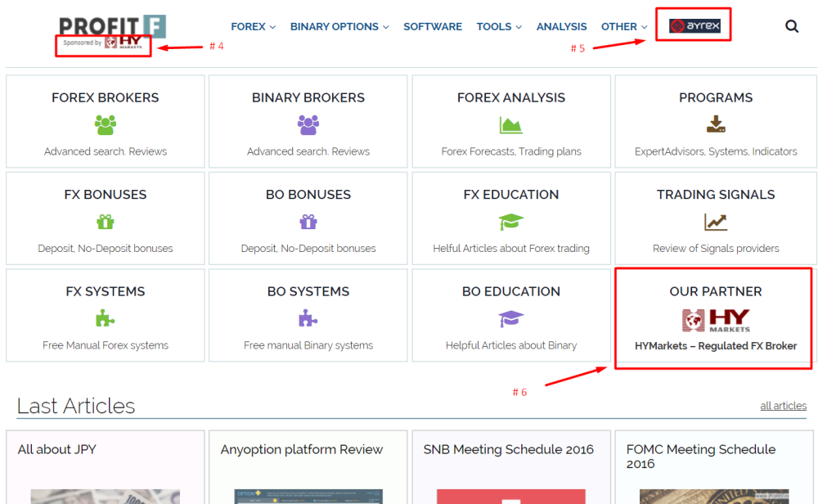The height and width of the screenshot is (504, 818).
Task: Click the purple Binary Brokers people icon
Action: 308,125
